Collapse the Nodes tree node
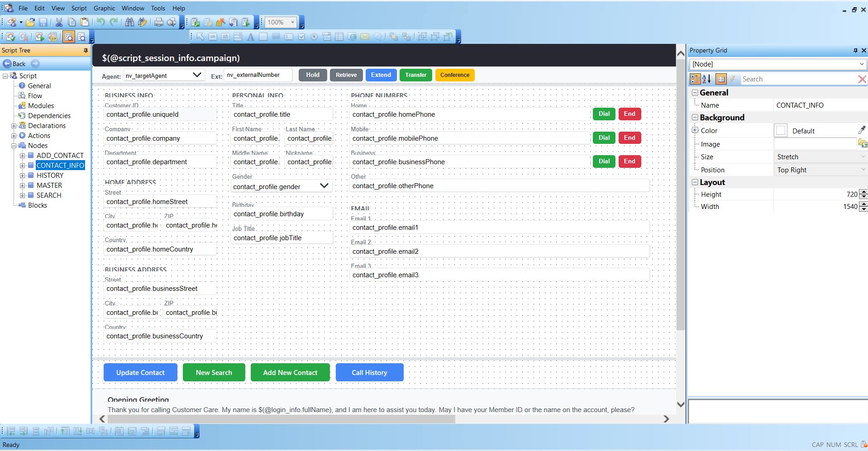 (14, 146)
